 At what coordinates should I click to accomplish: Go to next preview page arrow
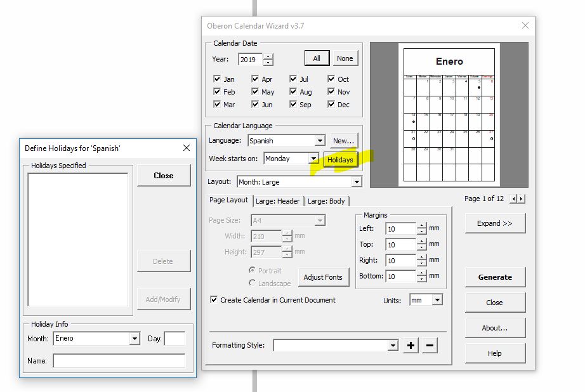click(x=522, y=199)
